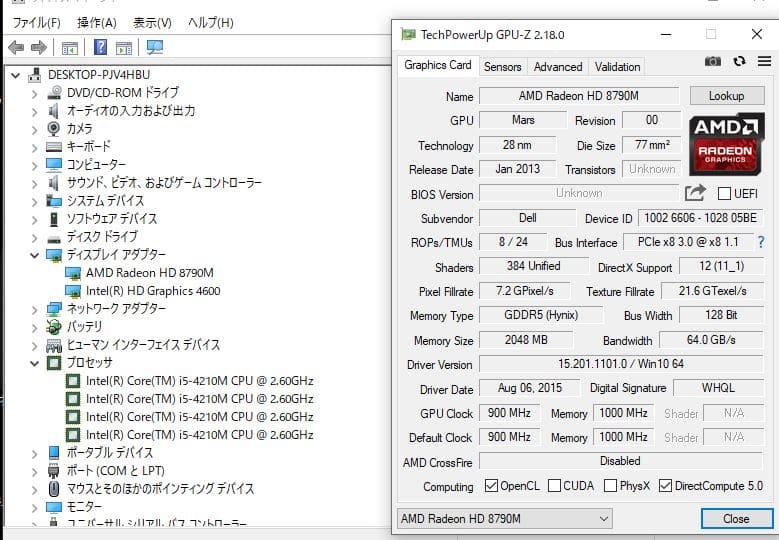
Task: Click the monitor (モニター) device icon
Action: point(54,507)
